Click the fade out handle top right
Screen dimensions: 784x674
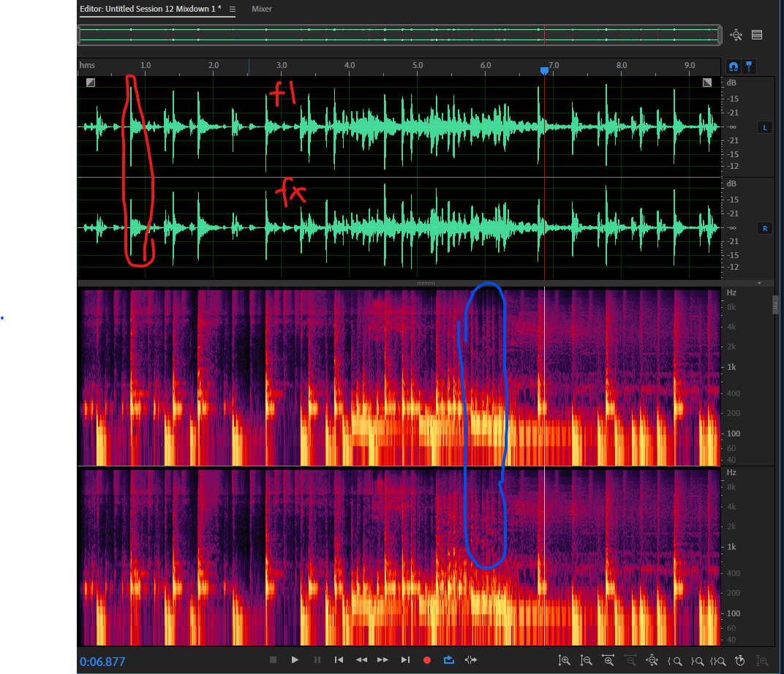point(707,83)
